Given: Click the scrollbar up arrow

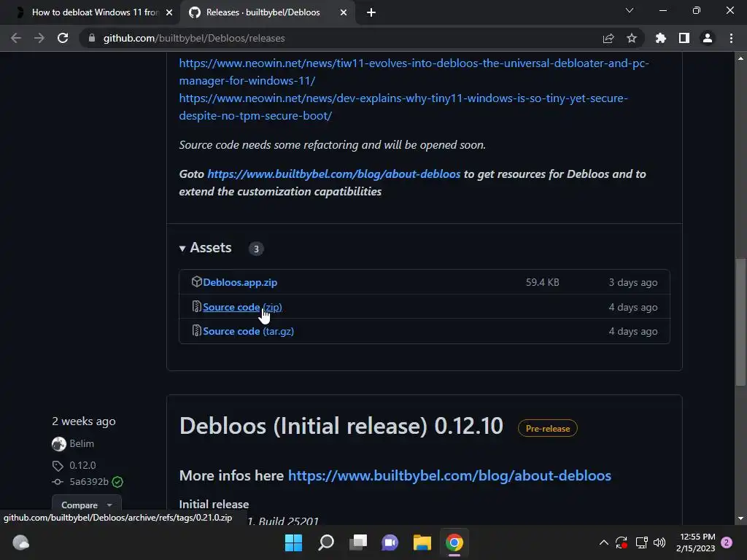Looking at the screenshot, I should tap(740, 58).
